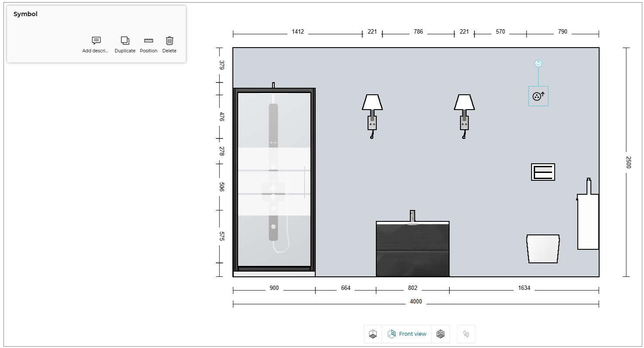Screen dimensions: 644x348
Task: Click the shaded cube view icon
Action: point(440,334)
